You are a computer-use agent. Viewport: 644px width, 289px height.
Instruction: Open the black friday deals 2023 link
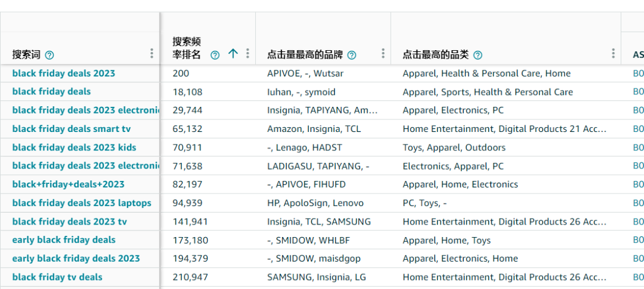click(x=64, y=73)
